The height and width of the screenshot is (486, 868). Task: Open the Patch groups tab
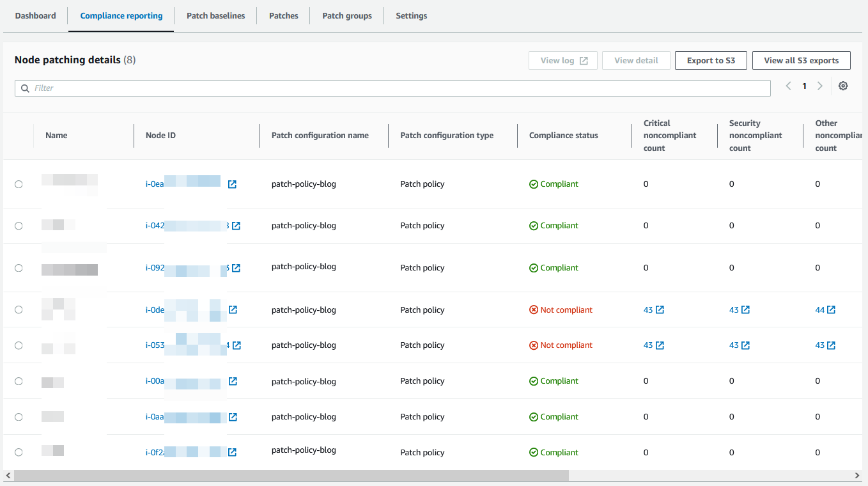click(346, 15)
